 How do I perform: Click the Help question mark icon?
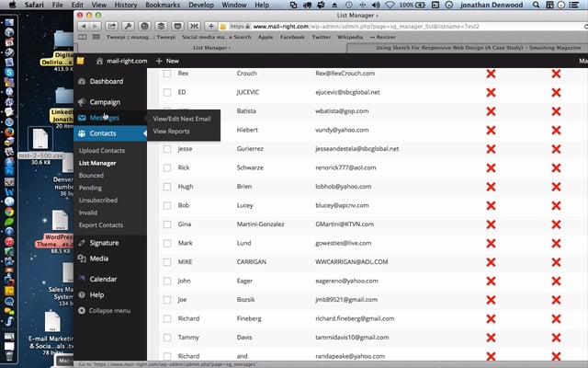(x=82, y=294)
